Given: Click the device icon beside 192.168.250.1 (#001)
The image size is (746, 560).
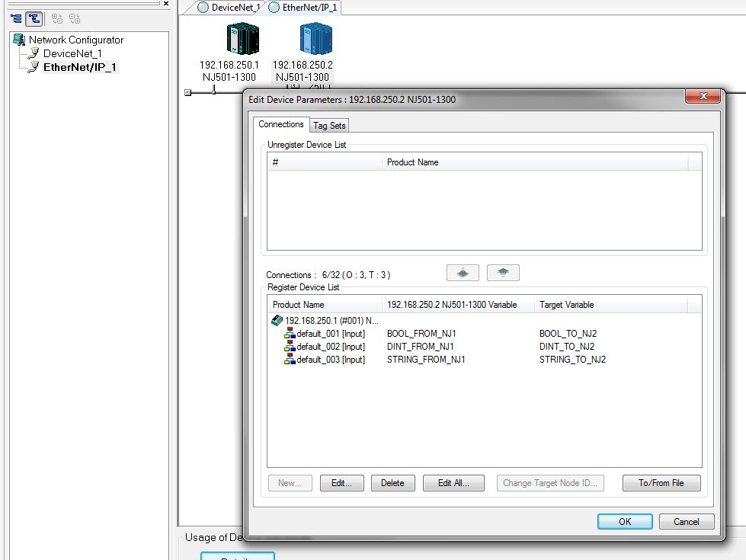Looking at the screenshot, I should [276, 320].
